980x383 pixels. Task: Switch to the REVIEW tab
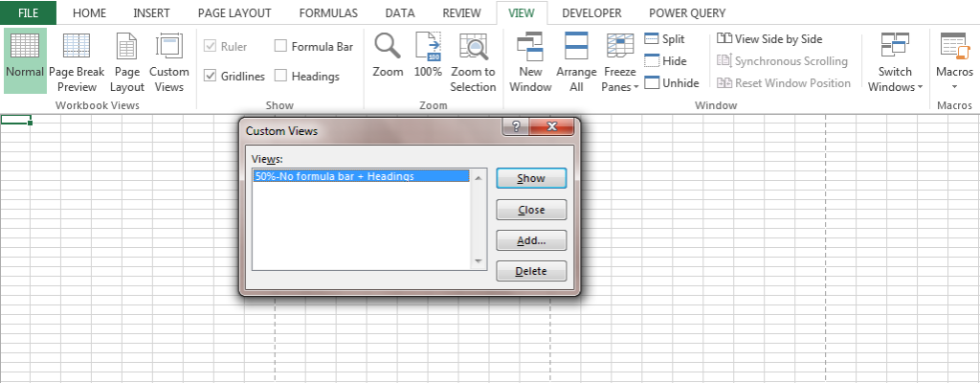click(462, 13)
